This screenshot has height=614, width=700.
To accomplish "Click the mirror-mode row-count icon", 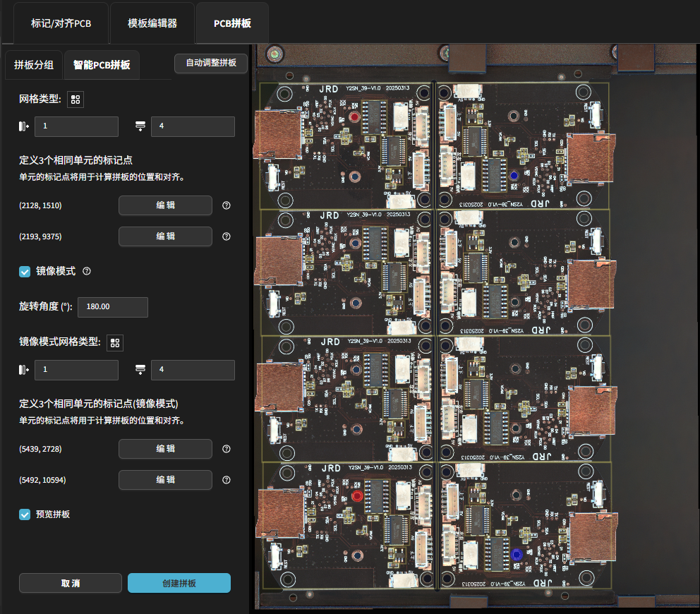I will pos(140,370).
